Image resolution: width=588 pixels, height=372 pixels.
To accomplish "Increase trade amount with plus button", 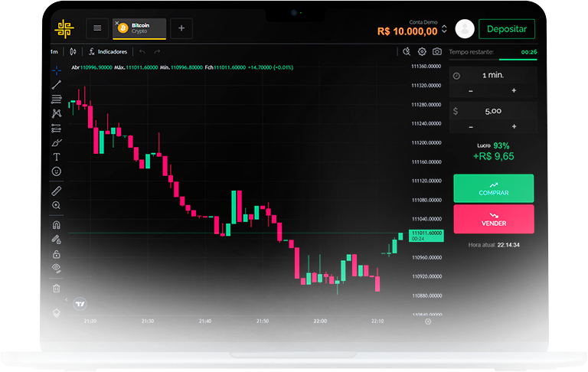I will pos(514,126).
